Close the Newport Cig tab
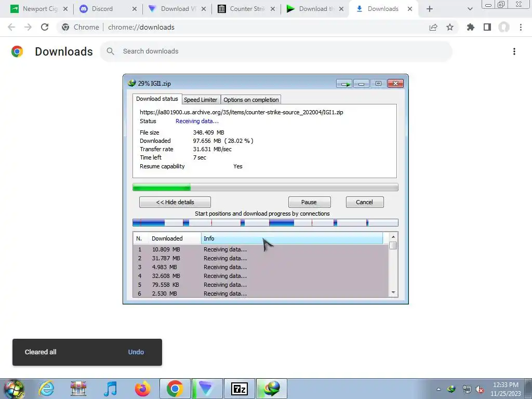Viewport: 532px width, 399px height. 65,9
